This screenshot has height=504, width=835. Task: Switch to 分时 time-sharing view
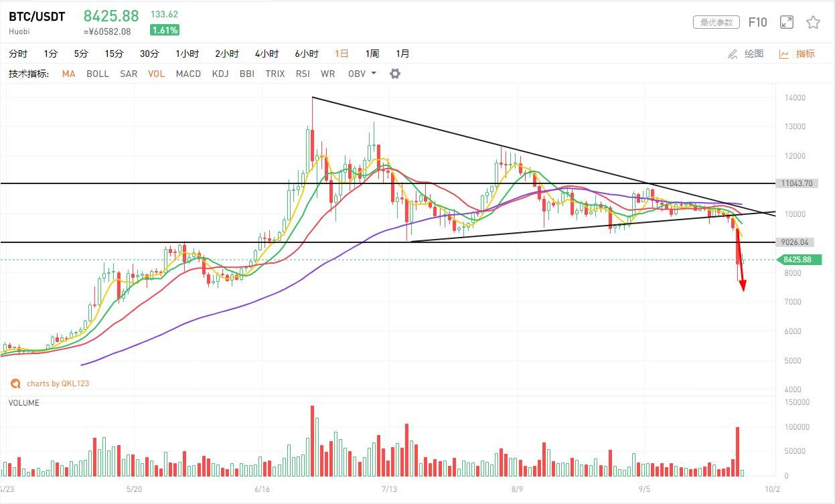[18, 54]
